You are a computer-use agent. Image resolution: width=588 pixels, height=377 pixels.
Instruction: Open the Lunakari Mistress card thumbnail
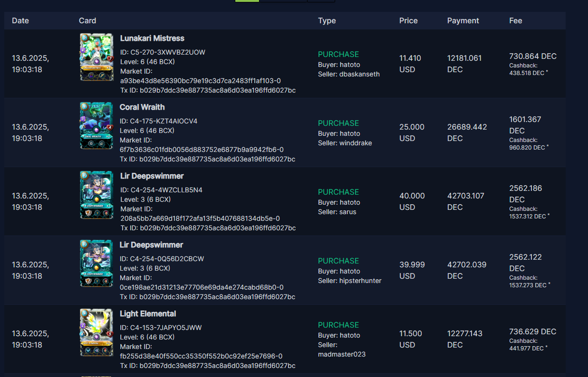point(96,57)
